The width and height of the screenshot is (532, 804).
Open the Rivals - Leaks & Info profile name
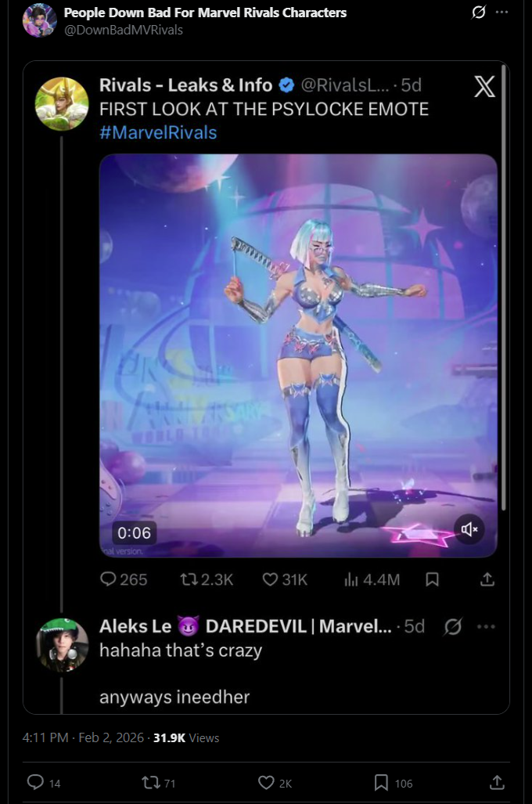click(185, 85)
